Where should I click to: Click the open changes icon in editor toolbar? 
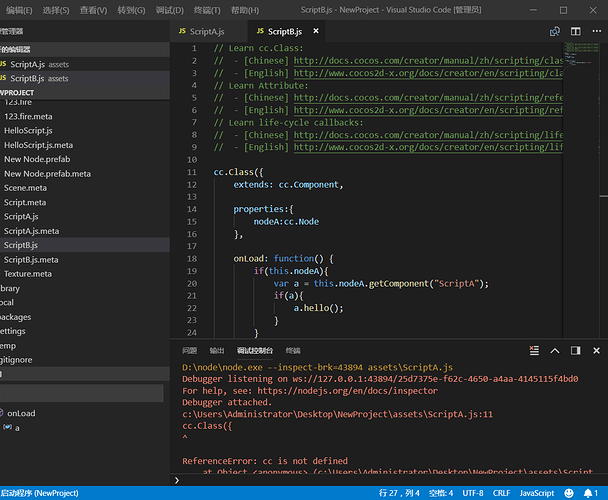(x=555, y=31)
